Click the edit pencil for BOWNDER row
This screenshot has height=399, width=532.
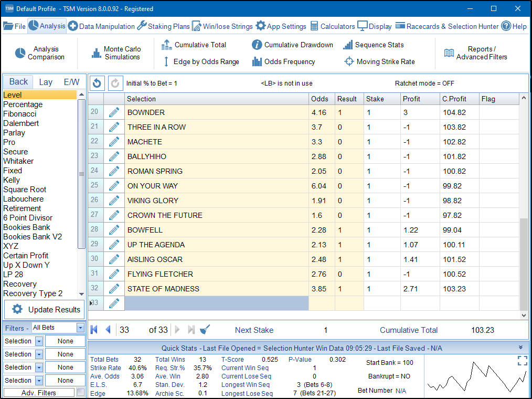pos(114,112)
